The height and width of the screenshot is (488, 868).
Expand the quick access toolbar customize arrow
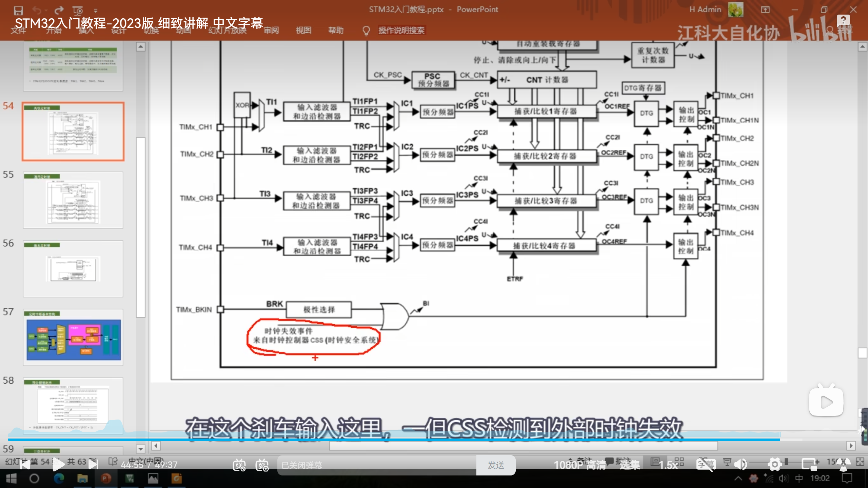click(96, 11)
